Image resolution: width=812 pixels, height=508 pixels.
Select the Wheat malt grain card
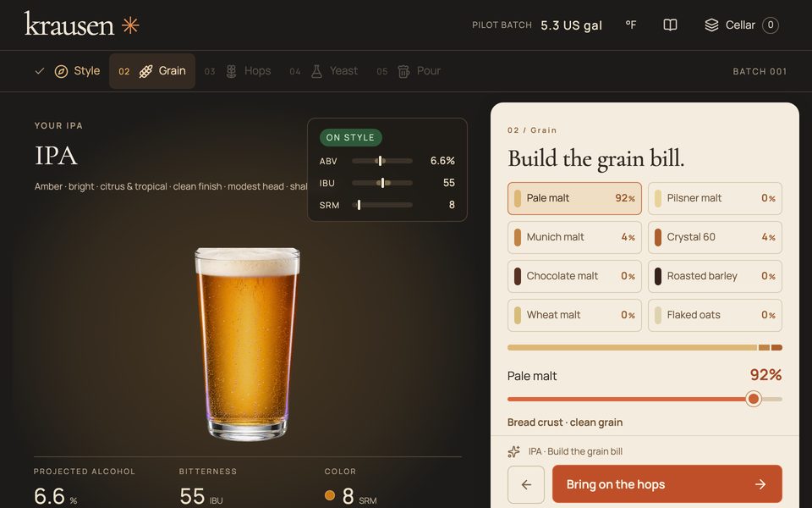click(574, 315)
